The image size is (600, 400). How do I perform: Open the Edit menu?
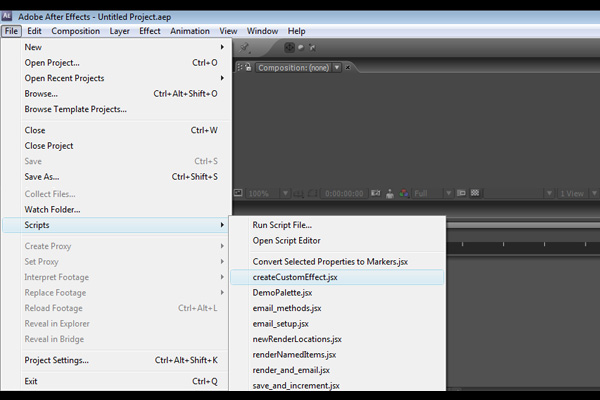(x=34, y=31)
